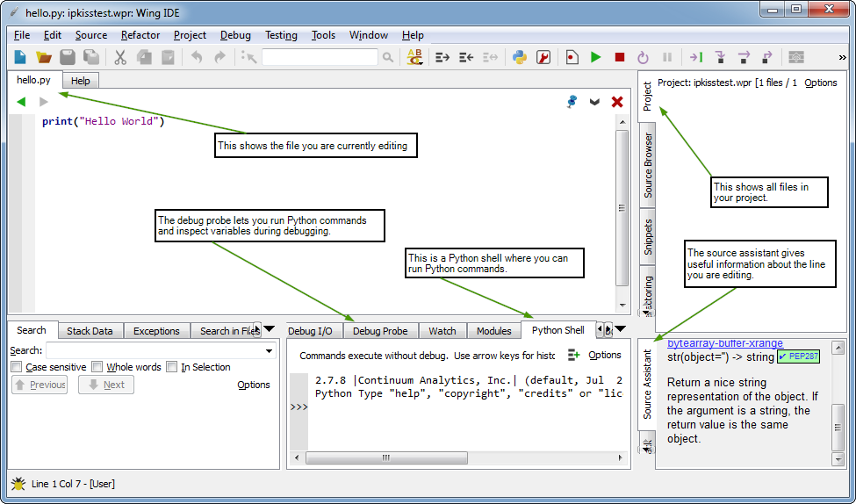This screenshot has width=856, height=504.
Task: Open the Search field dropdown arrow
Action: coord(270,350)
